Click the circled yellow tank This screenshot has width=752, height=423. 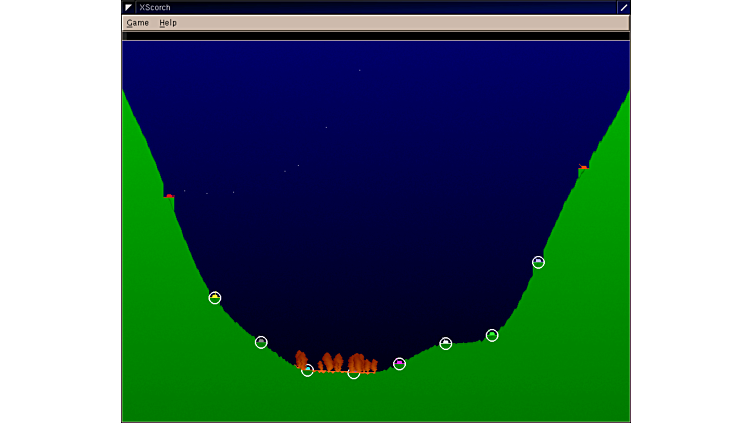[x=214, y=298]
